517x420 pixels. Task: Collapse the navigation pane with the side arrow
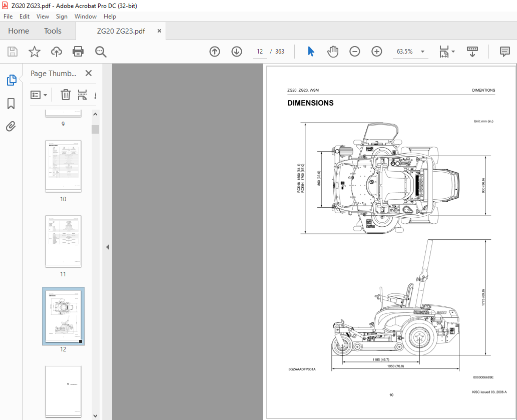click(x=108, y=247)
